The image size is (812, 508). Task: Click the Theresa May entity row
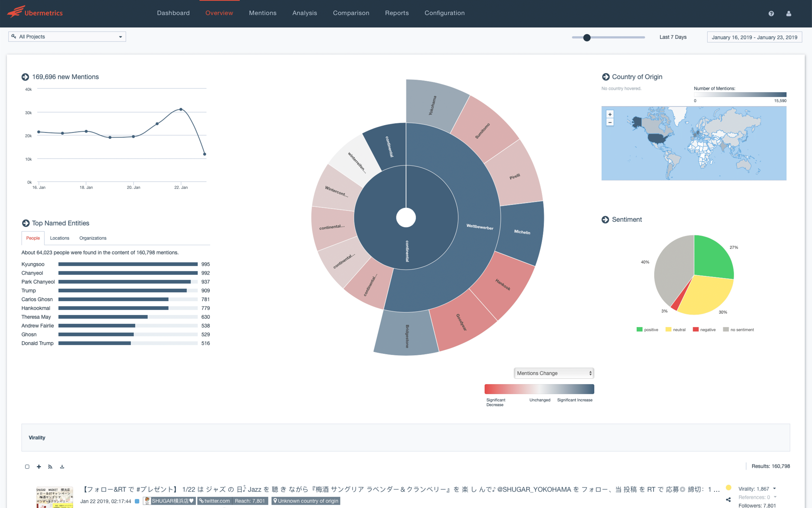(x=115, y=317)
